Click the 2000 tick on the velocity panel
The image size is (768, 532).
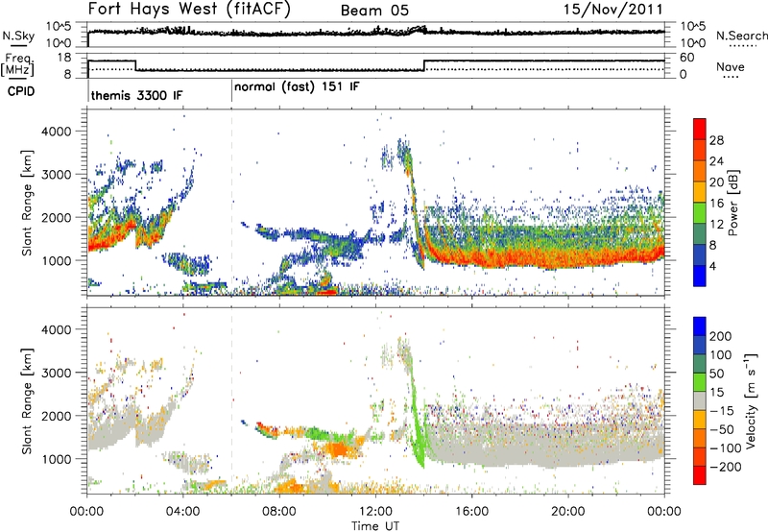(x=56, y=416)
